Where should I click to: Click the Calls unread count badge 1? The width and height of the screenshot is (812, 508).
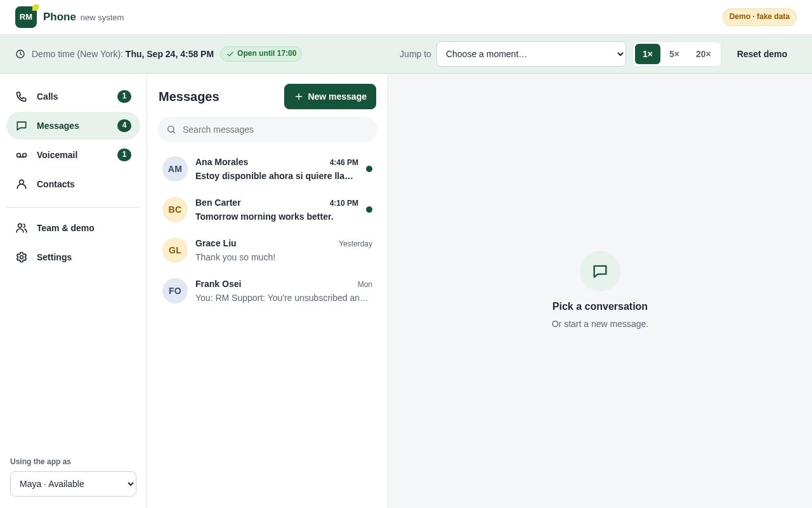pos(124,97)
